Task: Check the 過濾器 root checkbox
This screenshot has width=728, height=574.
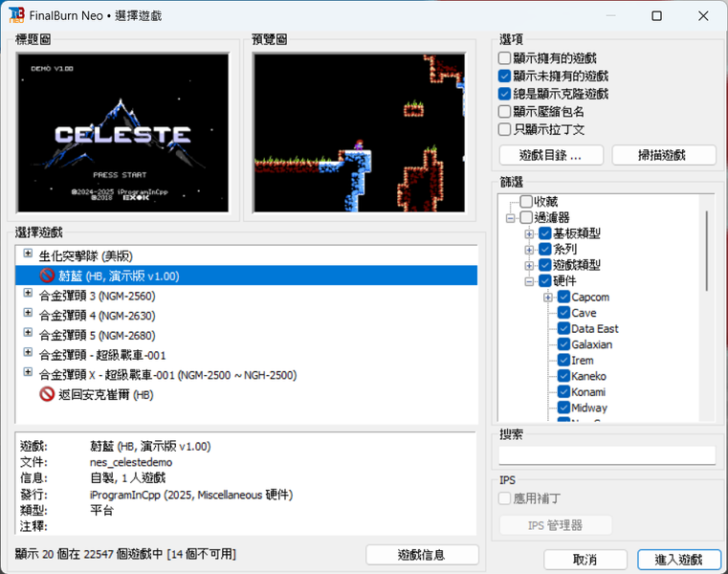Action: (x=526, y=217)
